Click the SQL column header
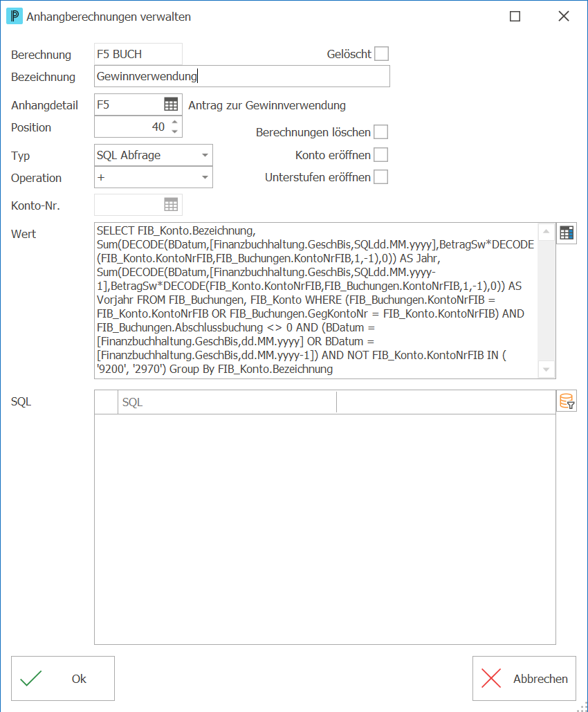The height and width of the screenshot is (712, 588). [x=227, y=402]
